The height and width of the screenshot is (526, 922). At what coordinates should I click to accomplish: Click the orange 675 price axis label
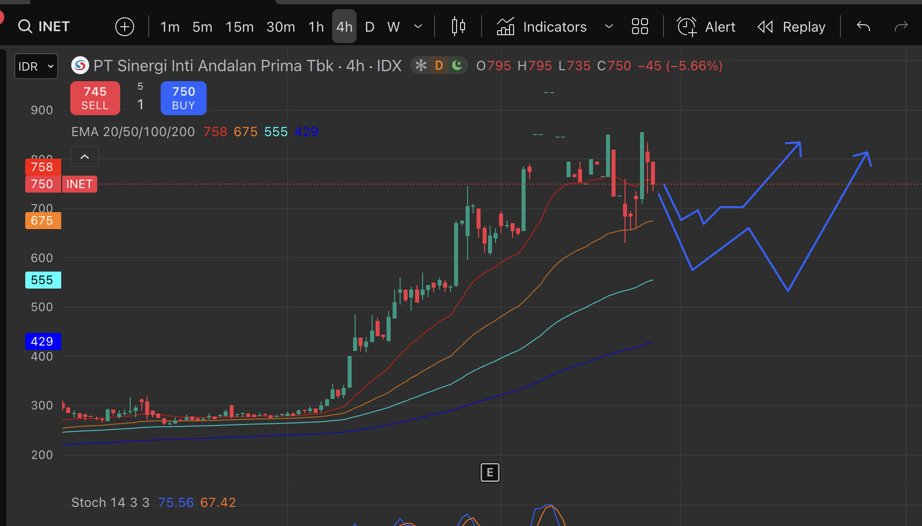[42, 220]
